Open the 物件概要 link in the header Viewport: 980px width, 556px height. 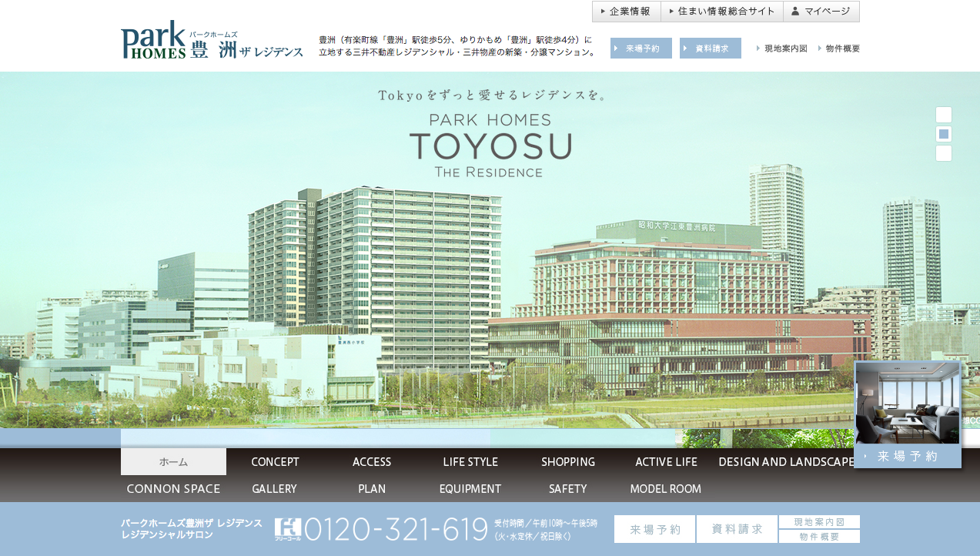click(840, 49)
